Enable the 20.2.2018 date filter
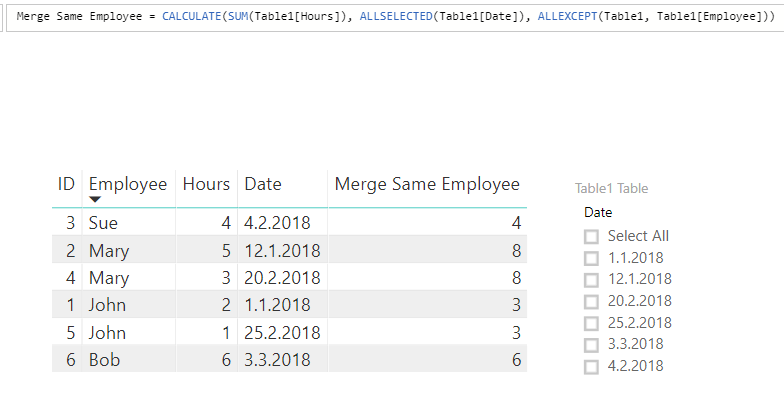 [x=591, y=302]
